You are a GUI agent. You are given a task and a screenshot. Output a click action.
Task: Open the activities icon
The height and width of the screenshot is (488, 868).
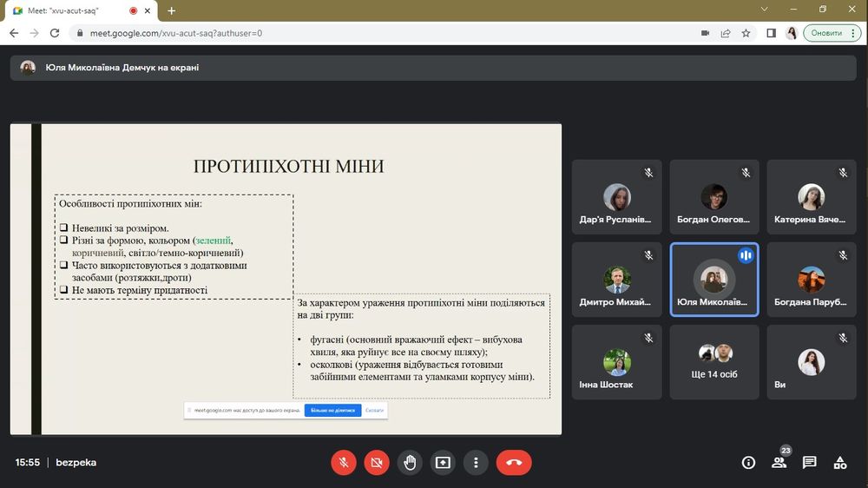click(839, 463)
